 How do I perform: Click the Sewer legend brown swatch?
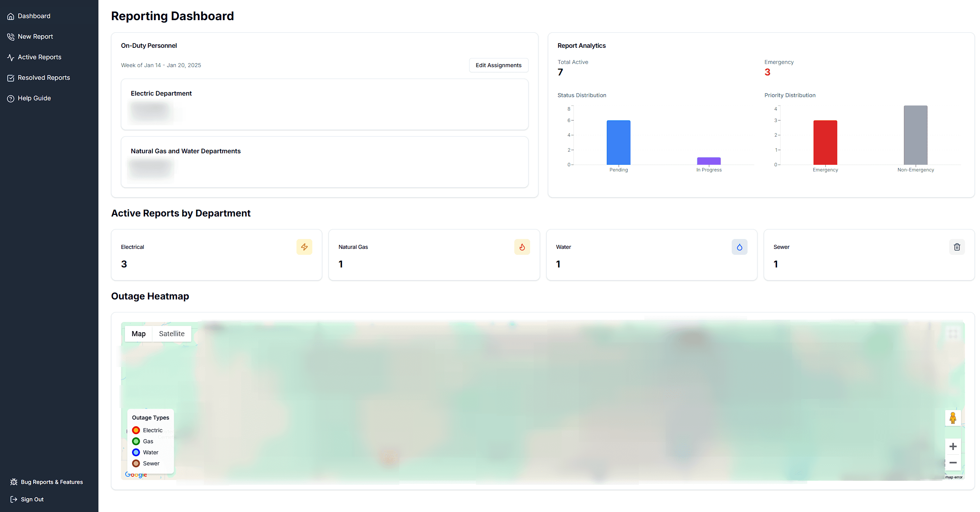[x=136, y=463]
